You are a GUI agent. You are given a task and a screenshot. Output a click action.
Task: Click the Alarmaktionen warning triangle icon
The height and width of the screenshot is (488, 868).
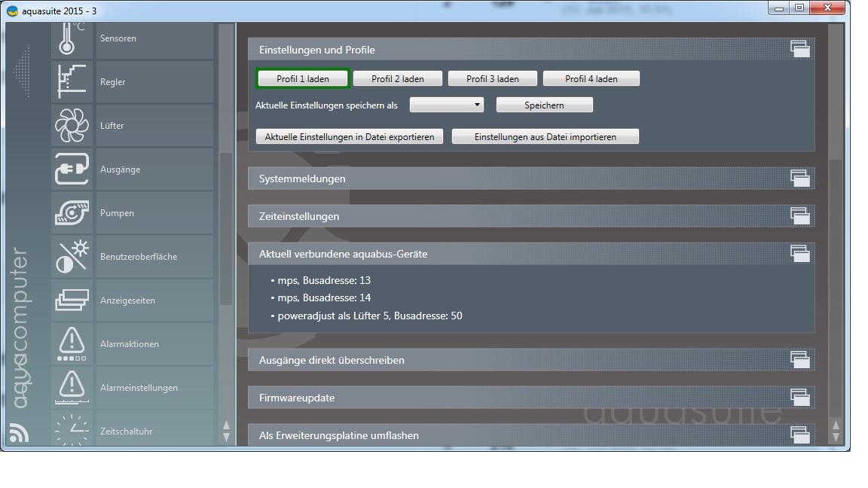point(72,344)
